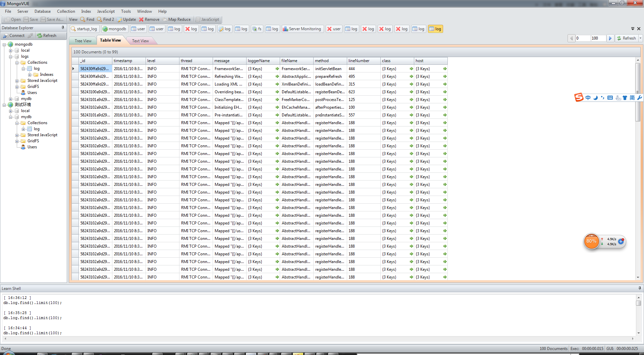644x355 pixels.
Task: Toggle Sogou half/full-width moon icon
Action: click(x=595, y=98)
